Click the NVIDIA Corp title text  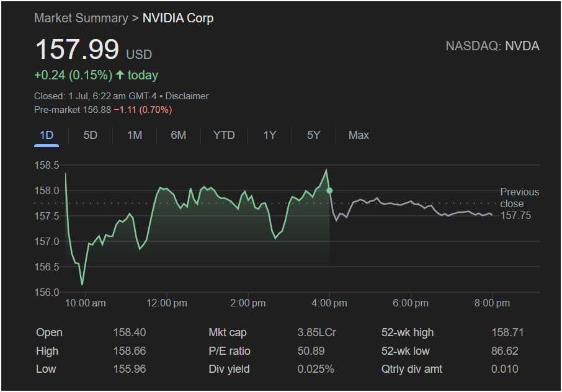[x=178, y=18]
